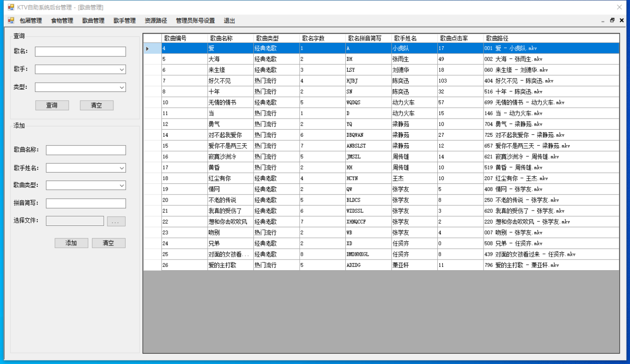Select the pinyin cell DMDNHKGL

pos(368,254)
